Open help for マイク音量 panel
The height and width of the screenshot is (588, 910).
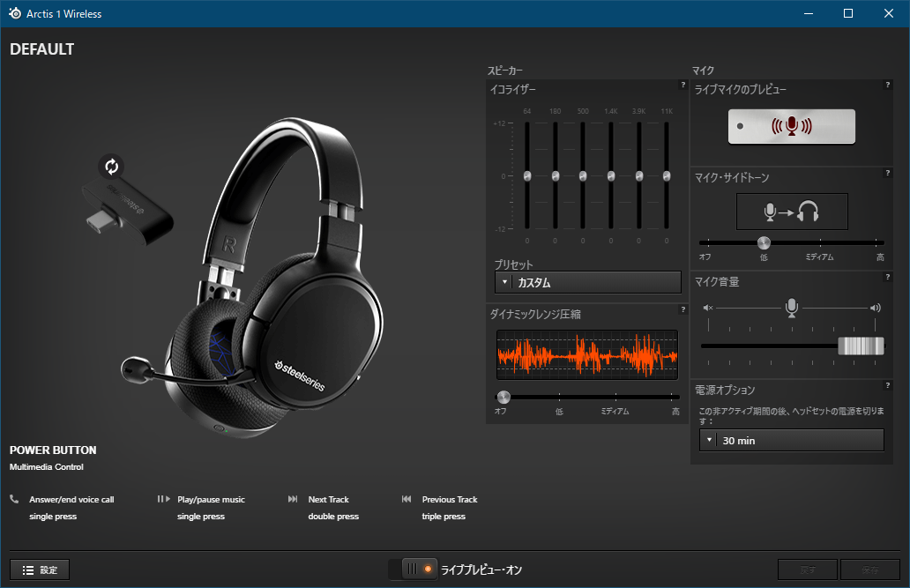pyautogui.click(x=887, y=277)
